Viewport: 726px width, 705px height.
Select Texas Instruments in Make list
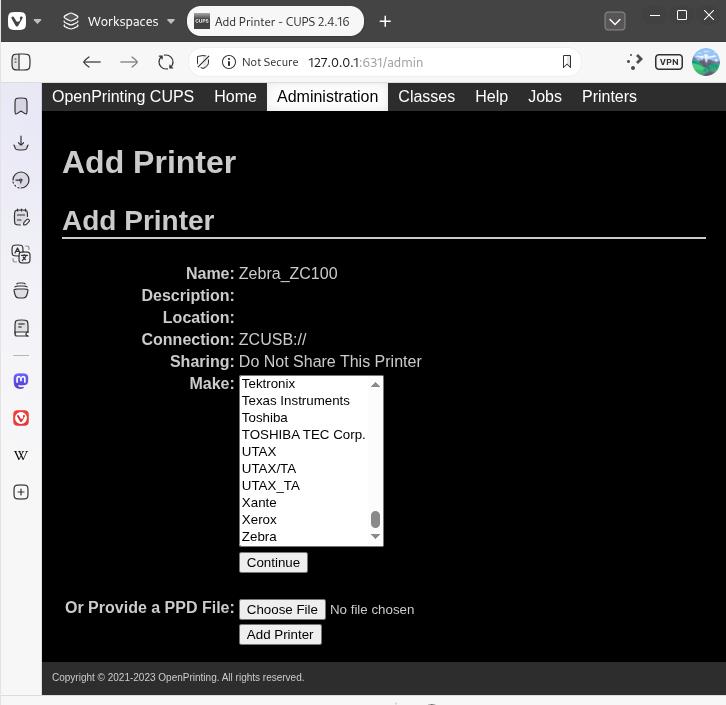click(305, 401)
